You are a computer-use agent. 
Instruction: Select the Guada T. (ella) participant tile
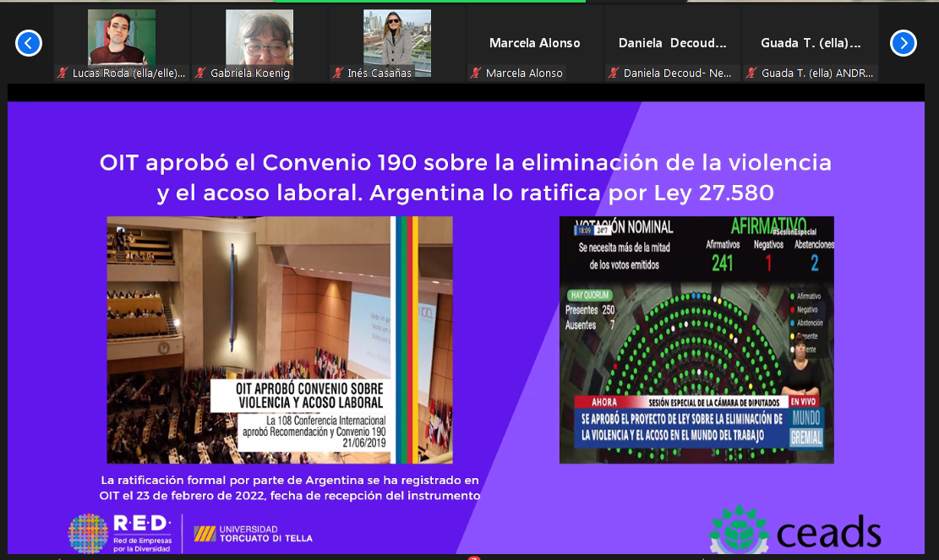tap(811, 42)
